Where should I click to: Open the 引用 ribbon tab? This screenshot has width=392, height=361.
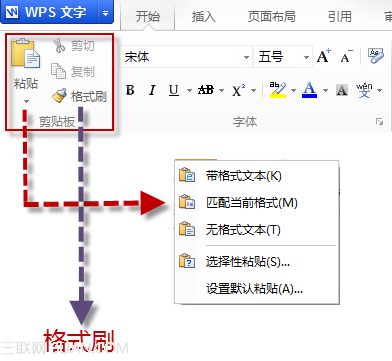click(x=339, y=16)
